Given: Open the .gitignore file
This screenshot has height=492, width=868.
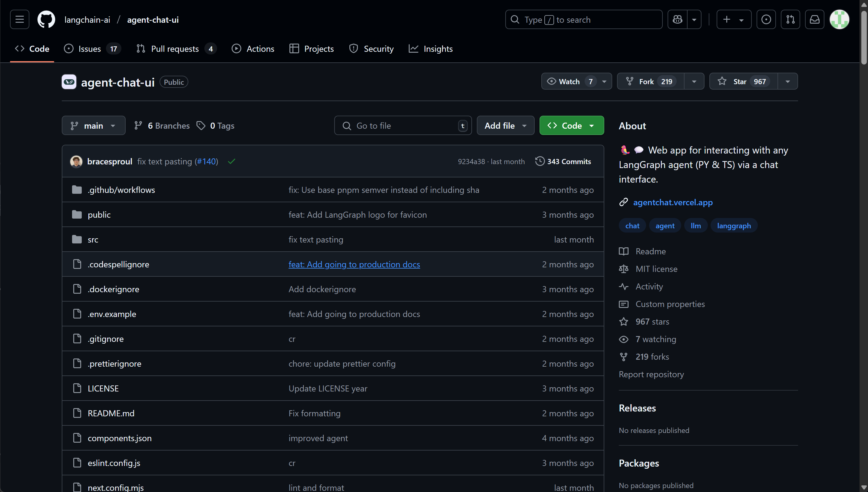Looking at the screenshot, I should tap(105, 339).
